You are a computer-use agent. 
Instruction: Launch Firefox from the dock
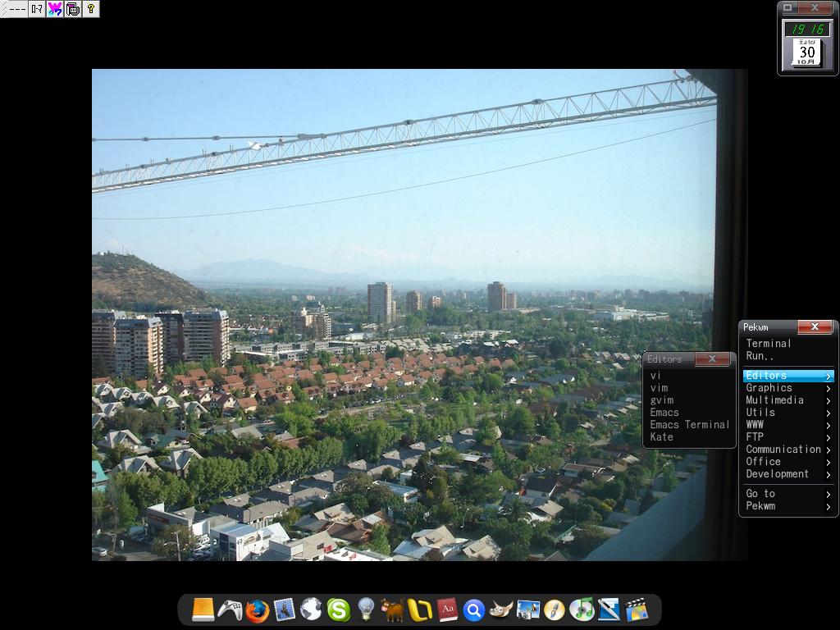257,610
